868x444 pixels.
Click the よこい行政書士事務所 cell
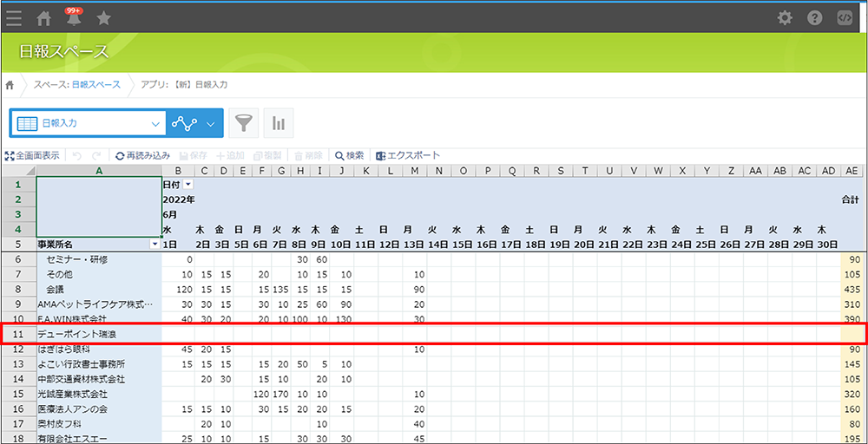99,364
